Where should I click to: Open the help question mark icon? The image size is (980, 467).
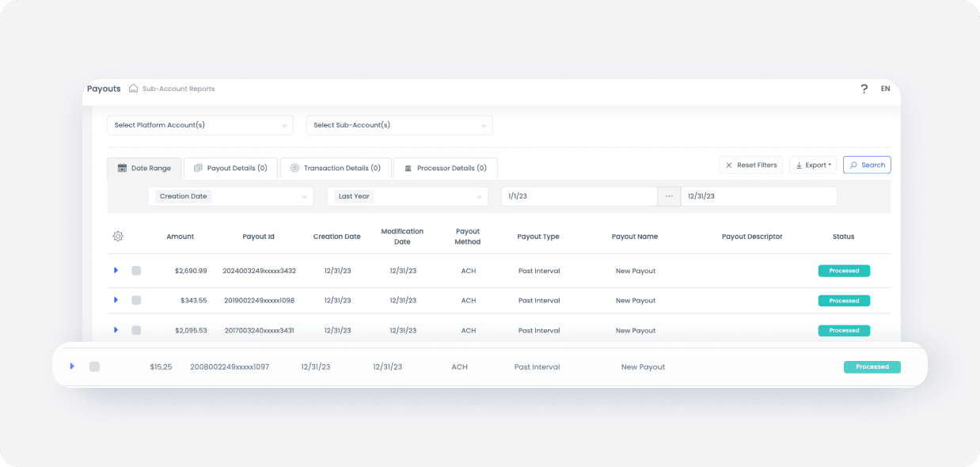click(864, 89)
